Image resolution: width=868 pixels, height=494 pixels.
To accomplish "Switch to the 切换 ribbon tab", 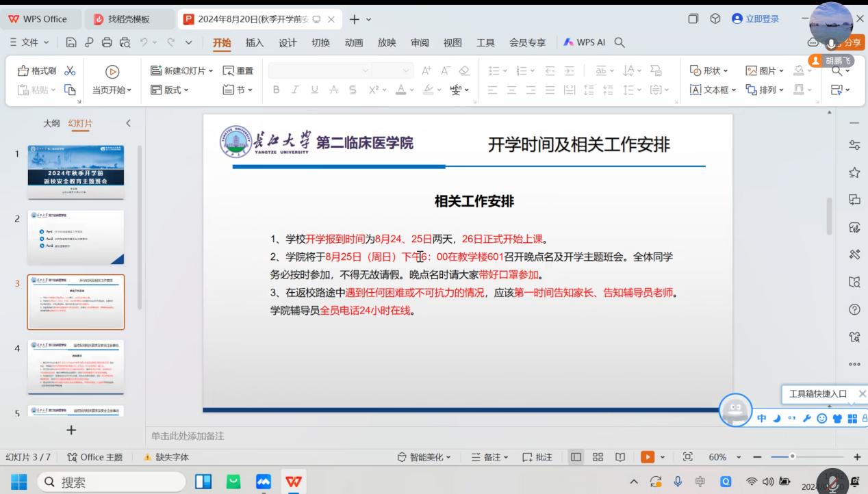I will point(320,42).
